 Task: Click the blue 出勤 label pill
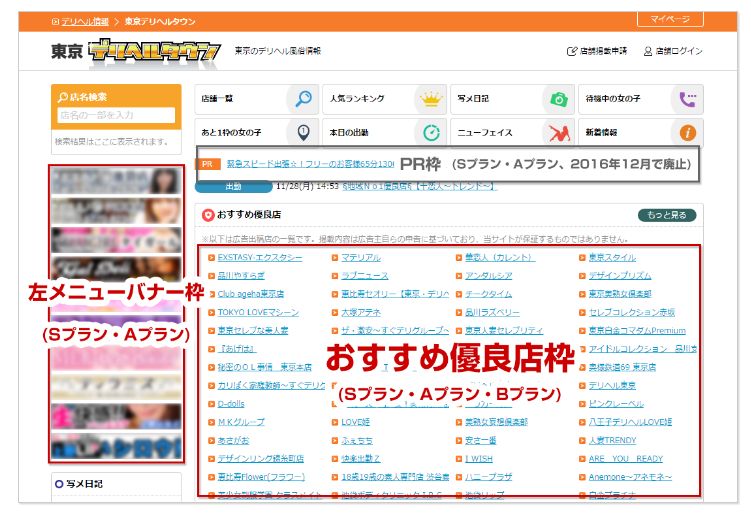pos(234,186)
